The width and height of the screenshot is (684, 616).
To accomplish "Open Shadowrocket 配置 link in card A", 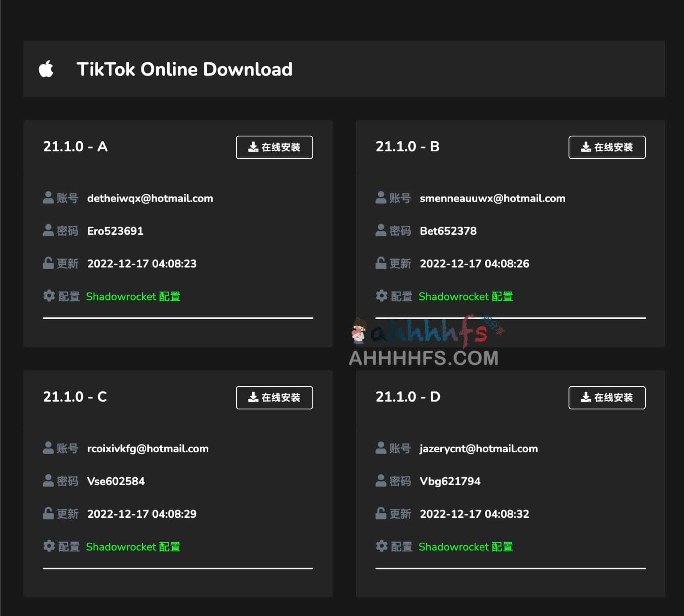I will coord(133,297).
